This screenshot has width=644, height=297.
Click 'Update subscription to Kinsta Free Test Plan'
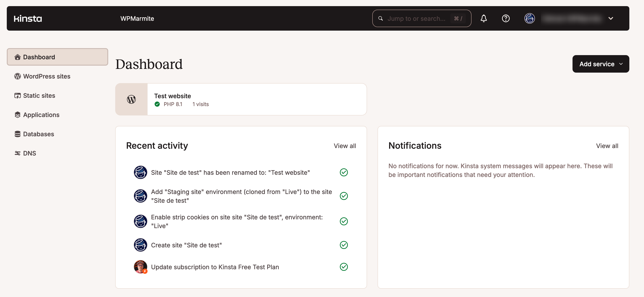[x=215, y=267]
